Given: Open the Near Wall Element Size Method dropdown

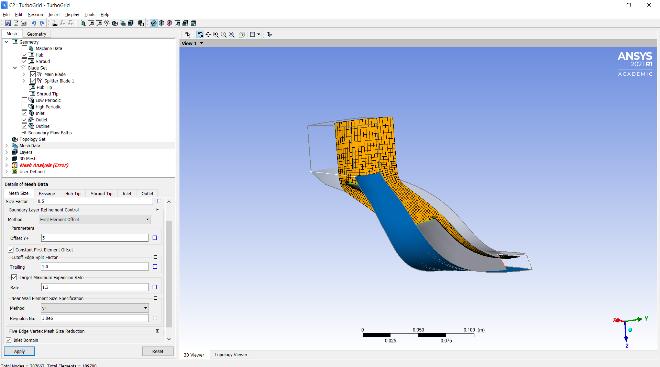Looking at the screenshot, I should tap(95, 308).
